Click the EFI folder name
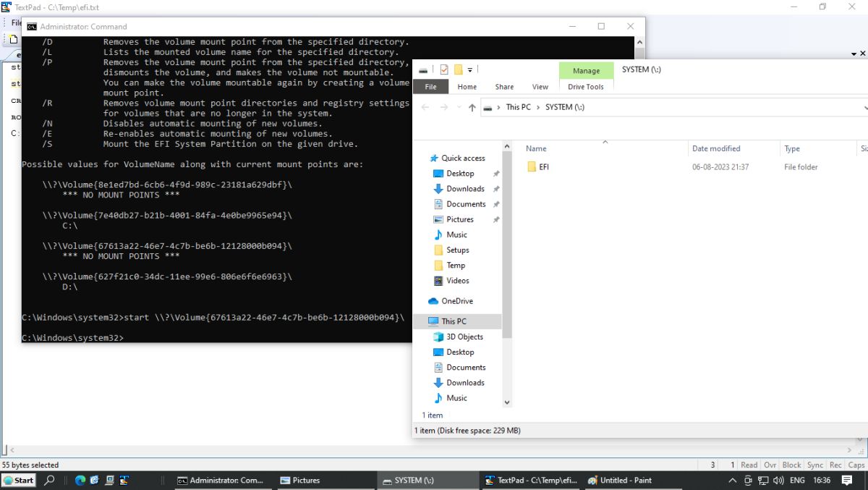Viewport: 868px width, 490px height. [x=544, y=166]
